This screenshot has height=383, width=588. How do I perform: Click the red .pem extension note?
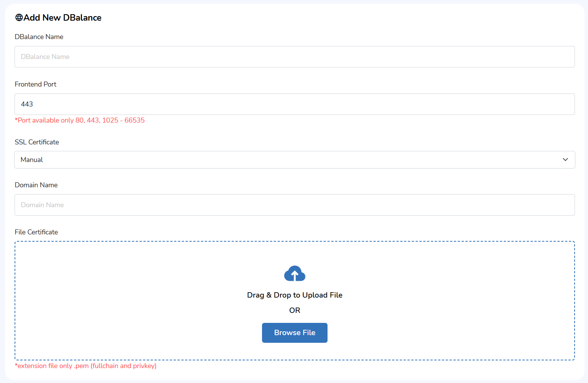click(x=85, y=366)
